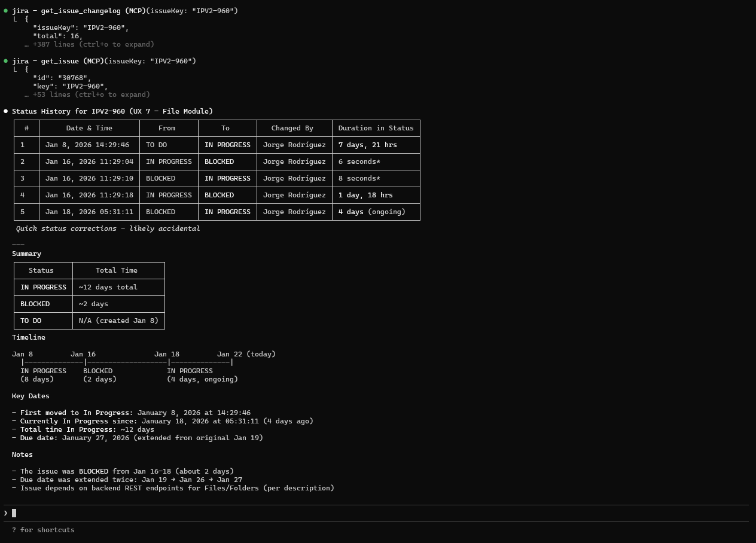Collapse the issueKey JSON preview block
Image resolution: width=756 pixels, height=543 pixels.
[x=81, y=27]
